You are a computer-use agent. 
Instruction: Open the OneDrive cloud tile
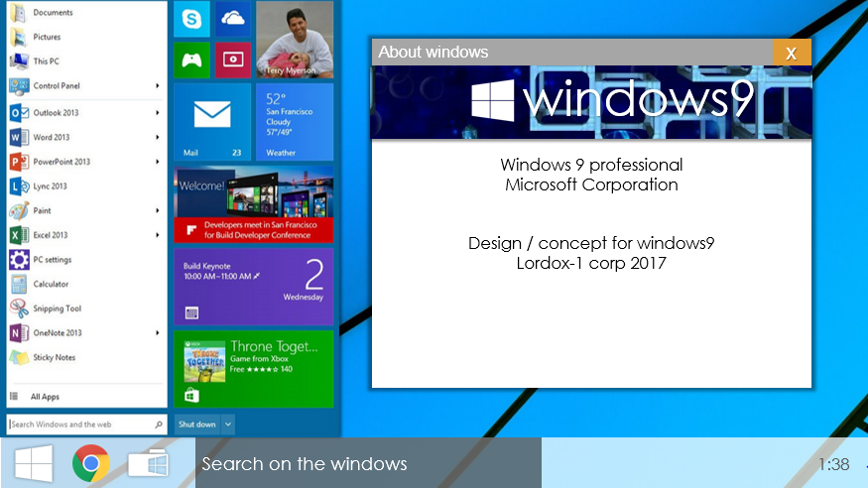(x=233, y=19)
